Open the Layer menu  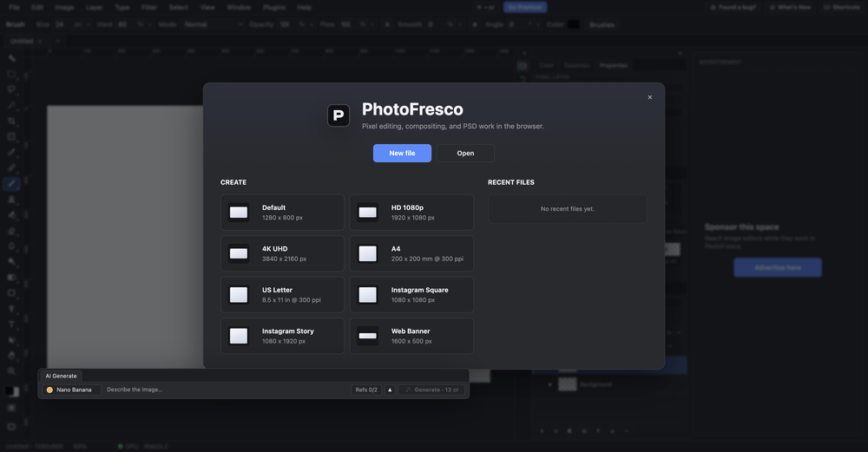coord(94,7)
